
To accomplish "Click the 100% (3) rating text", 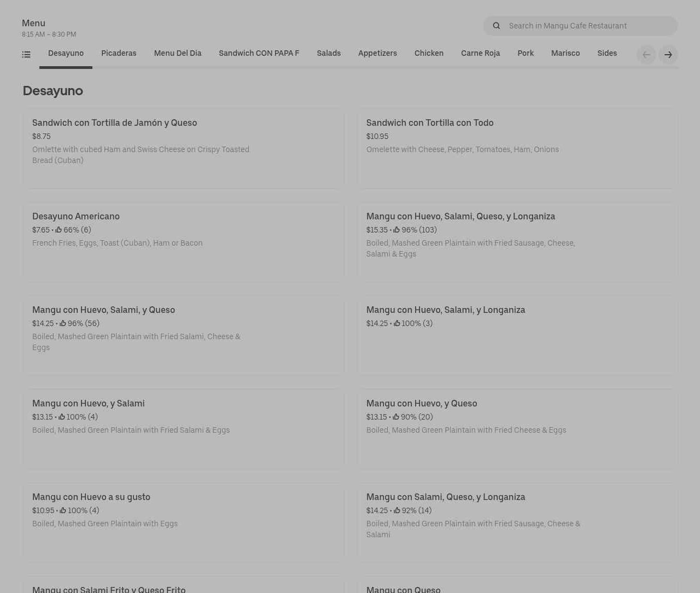I will click(x=417, y=324).
